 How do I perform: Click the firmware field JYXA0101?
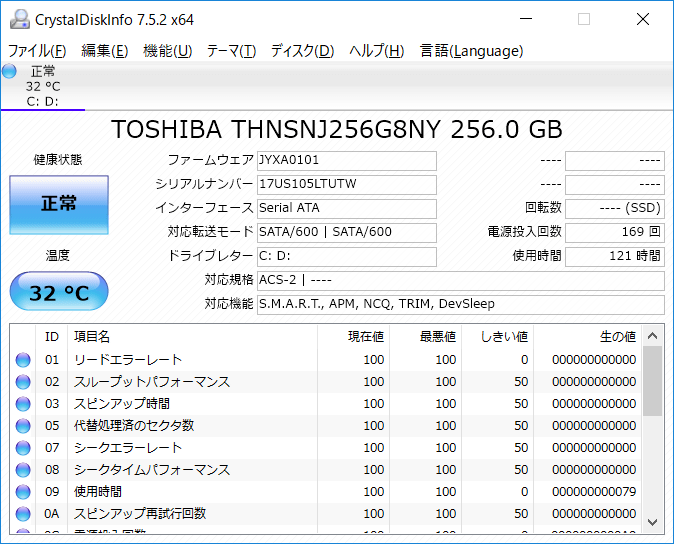347,161
